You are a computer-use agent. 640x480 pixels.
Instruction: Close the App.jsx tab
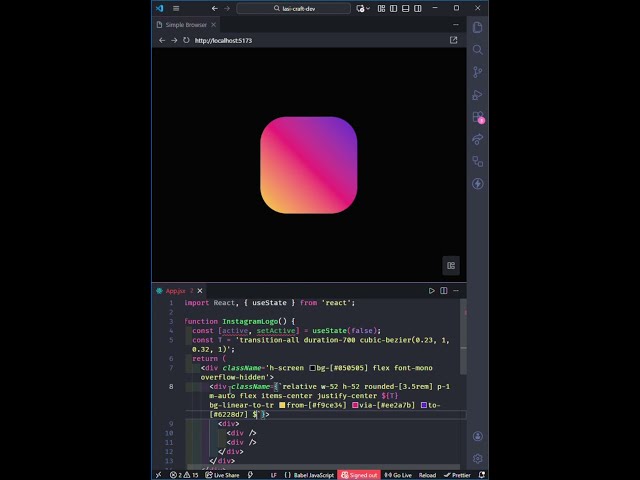200,291
